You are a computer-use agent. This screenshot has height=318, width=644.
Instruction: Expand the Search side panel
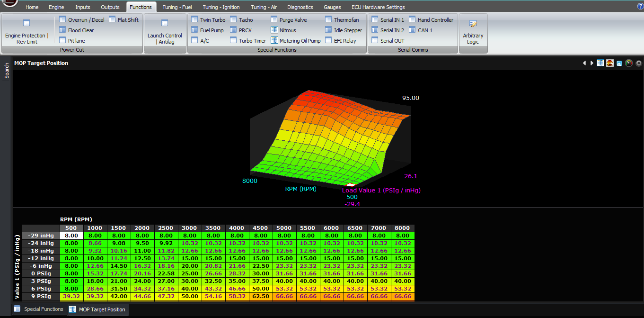(x=7, y=71)
